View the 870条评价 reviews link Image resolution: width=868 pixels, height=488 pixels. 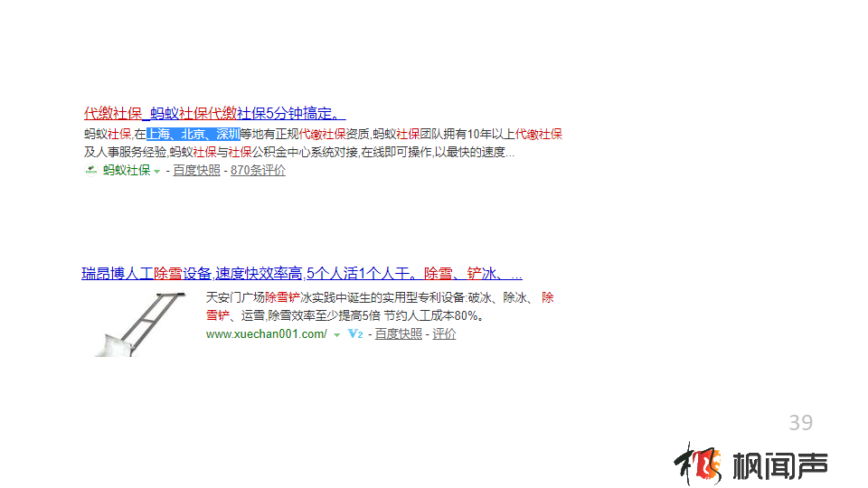click(x=258, y=170)
